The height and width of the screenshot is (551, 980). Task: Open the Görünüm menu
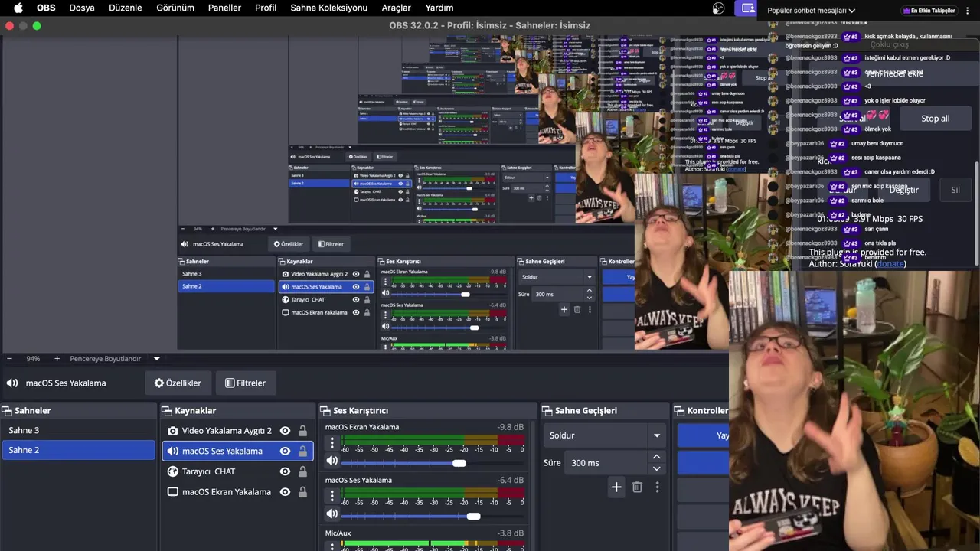[x=175, y=8]
